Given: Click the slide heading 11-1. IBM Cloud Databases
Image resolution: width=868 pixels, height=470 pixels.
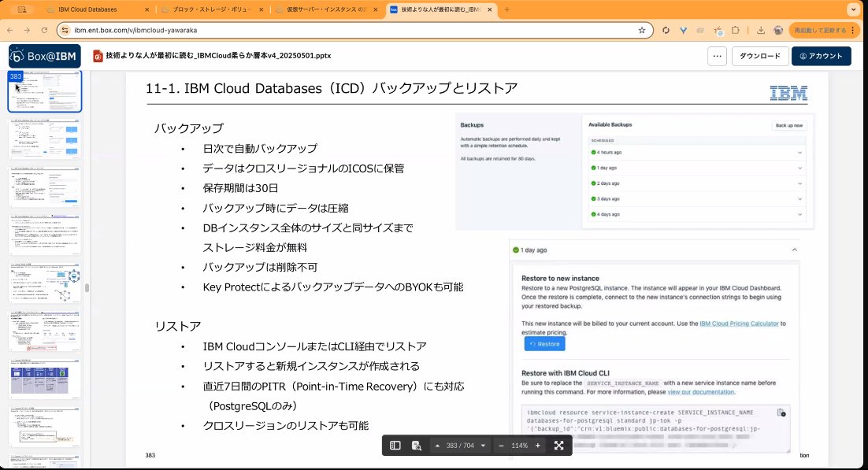Looking at the screenshot, I should point(331,89).
